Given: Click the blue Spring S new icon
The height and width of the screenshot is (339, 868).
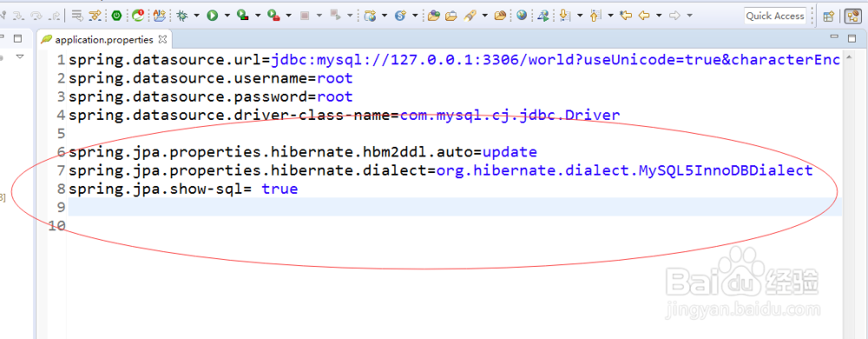Looking at the screenshot, I should [401, 16].
